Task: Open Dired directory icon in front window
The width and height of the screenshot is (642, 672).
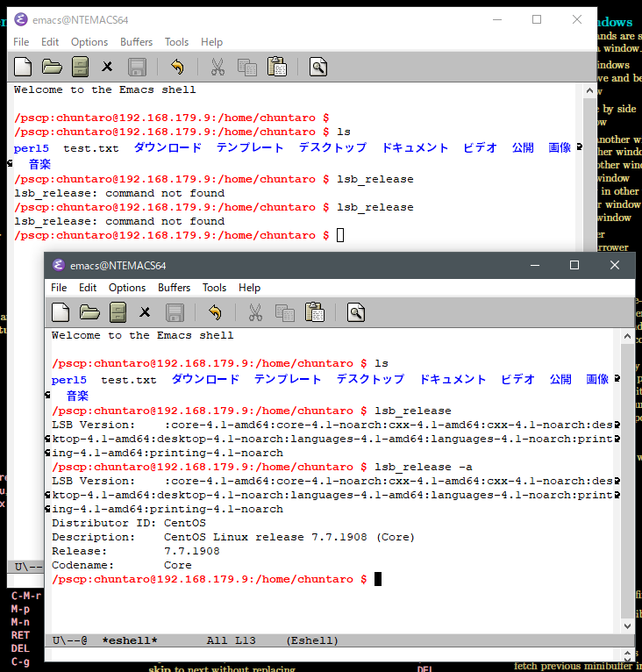Action: [118, 312]
